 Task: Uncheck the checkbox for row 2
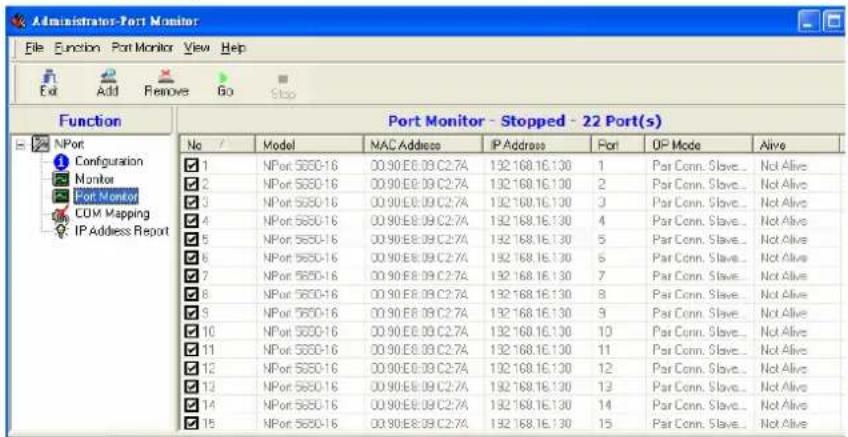[191, 184]
